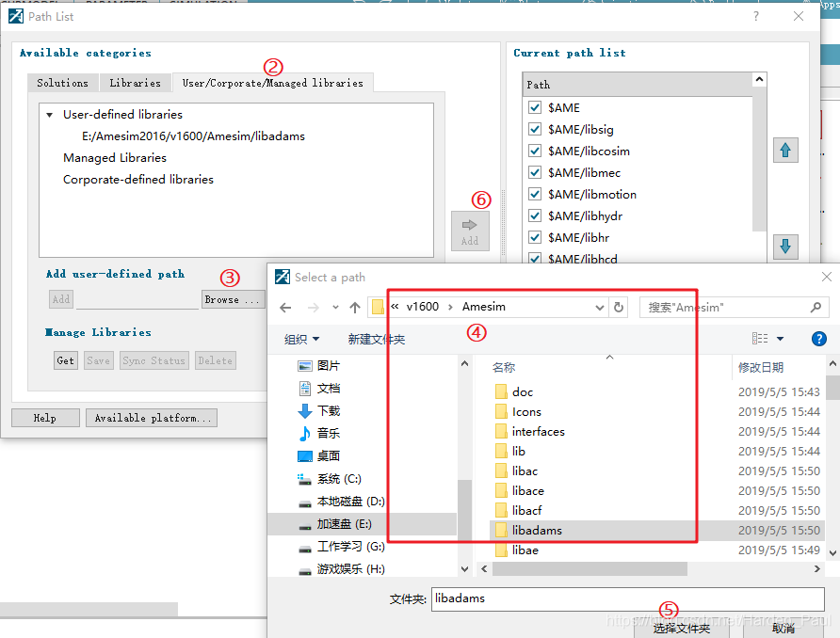Viewport: 840px width, 638px height.
Task: Open the 图片 pictures location
Action: pos(318,366)
